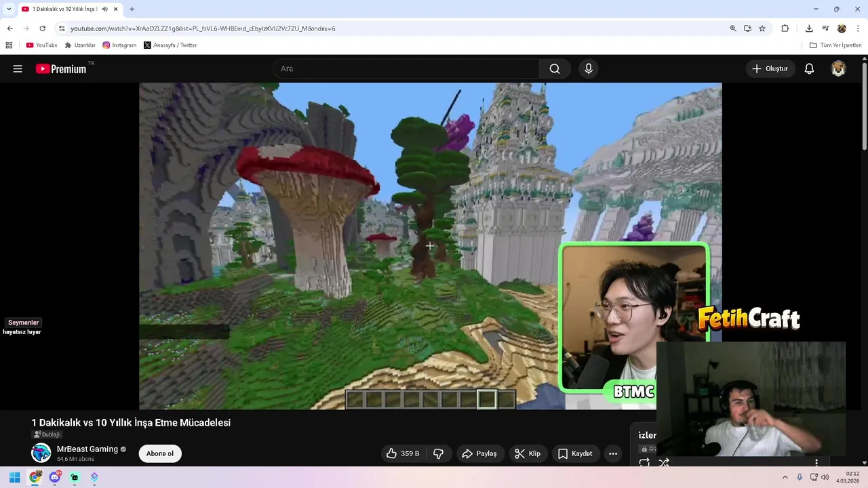
Task: Click the Minecraft video player
Action: tap(430, 246)
